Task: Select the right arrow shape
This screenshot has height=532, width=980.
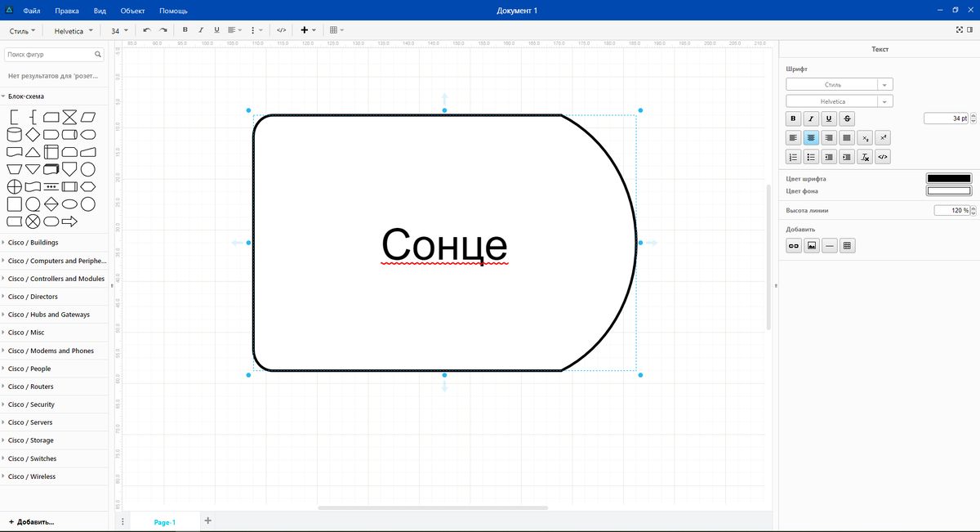Action: [69, 221]
